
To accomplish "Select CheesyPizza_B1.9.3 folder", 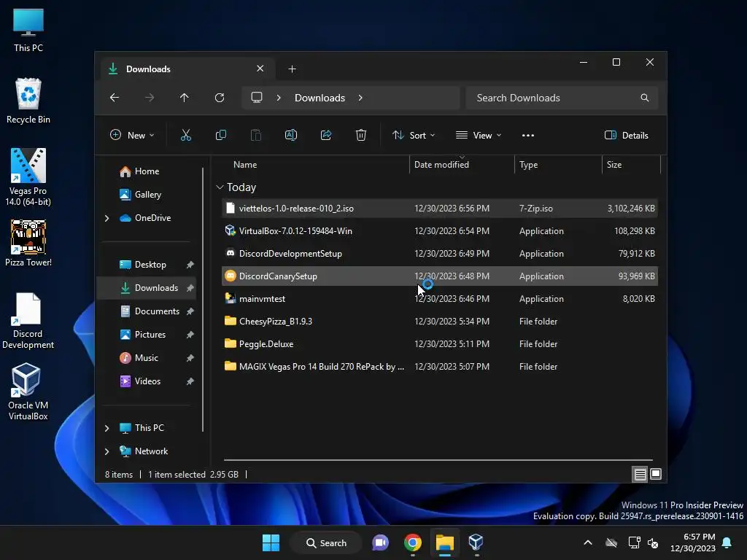I will point(440,322).
